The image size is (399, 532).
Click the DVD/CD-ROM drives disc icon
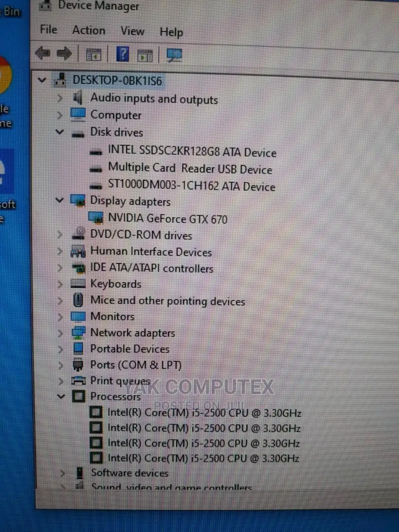[x=79, y=233]
